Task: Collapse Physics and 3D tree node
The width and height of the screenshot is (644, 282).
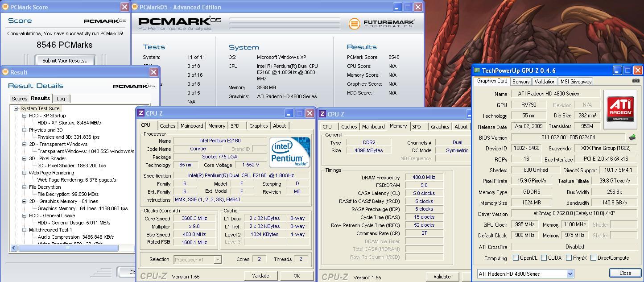Action: pyautogui.click(x=25, y=130)
